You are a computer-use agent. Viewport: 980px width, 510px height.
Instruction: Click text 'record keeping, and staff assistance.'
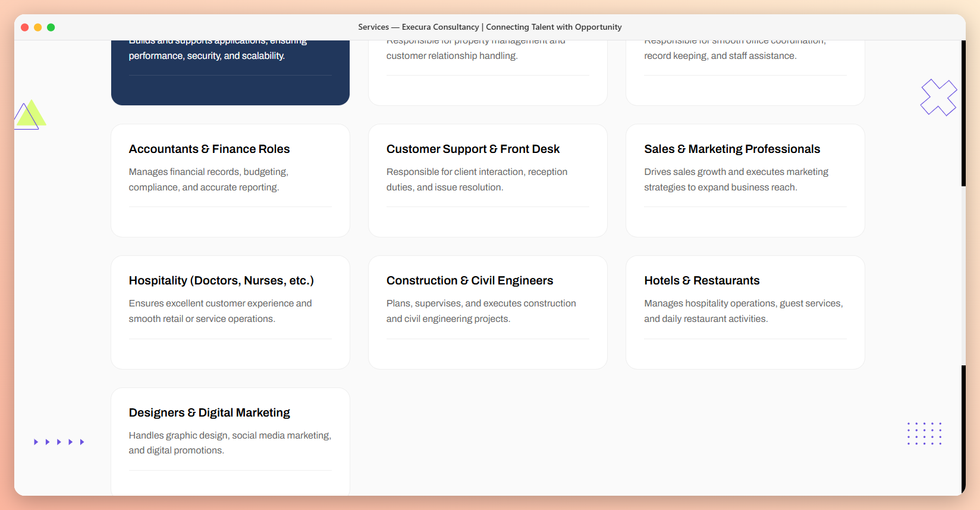pyautogui.click(x=720, y=56)
